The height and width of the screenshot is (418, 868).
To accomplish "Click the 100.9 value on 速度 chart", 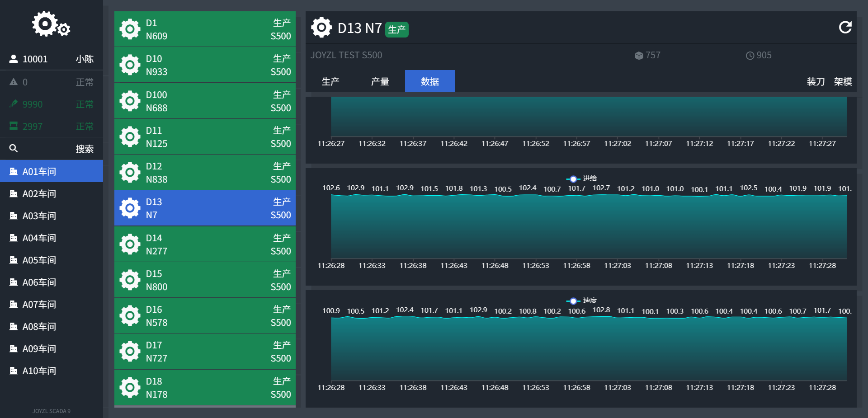I will (x=331, y=310).
